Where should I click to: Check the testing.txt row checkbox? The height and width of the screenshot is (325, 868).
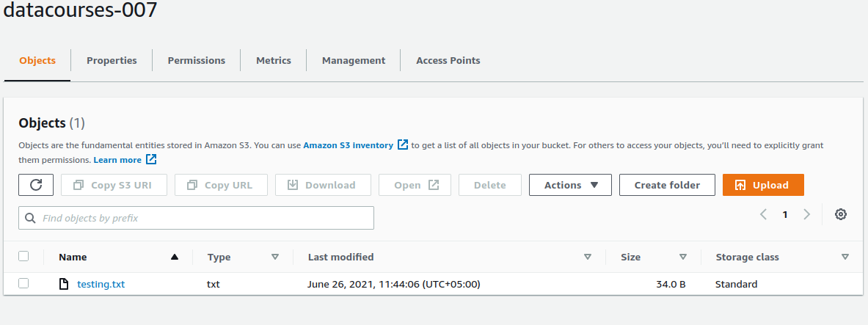pos(23,283)
